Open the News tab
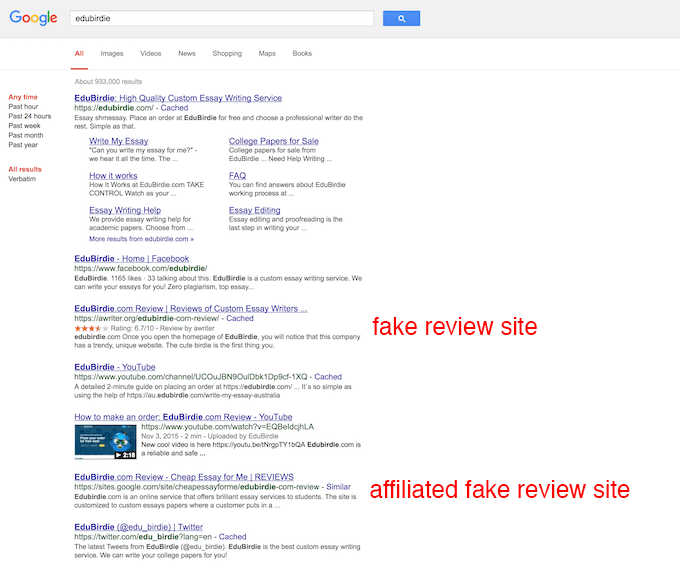Viewport: 680px width, 565px height. (x=187, y=53)
